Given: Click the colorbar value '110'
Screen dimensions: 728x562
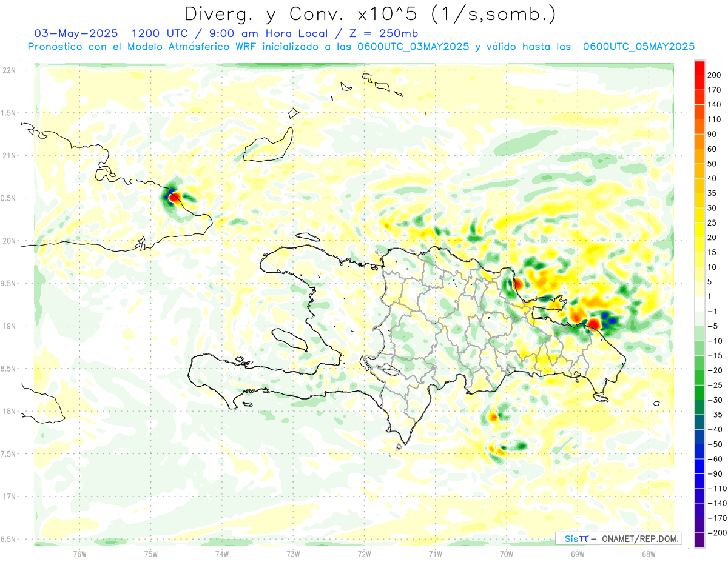Looking at the screenshot, I should click(x=714, y=119).
